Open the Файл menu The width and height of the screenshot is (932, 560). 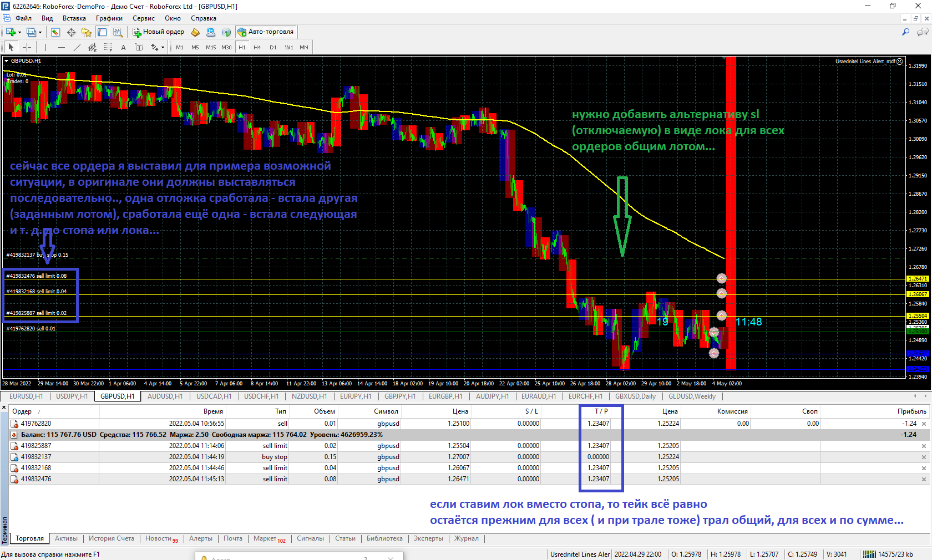tap(24, 18)
